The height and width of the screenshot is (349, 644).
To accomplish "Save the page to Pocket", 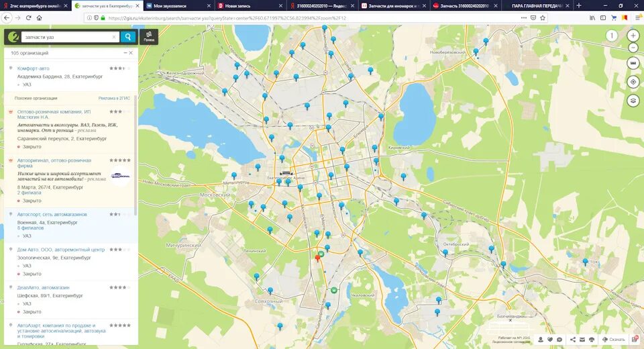I will [533, 18].
